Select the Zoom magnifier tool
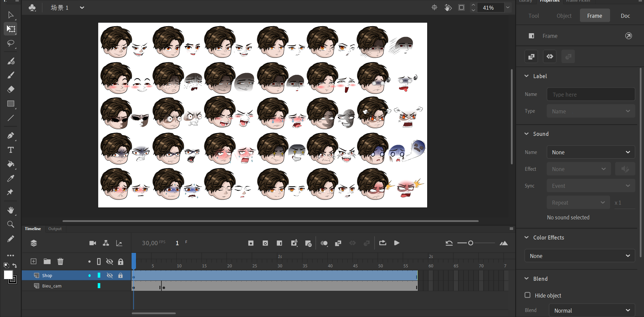The image size is (644, 317). click(11, 224)
